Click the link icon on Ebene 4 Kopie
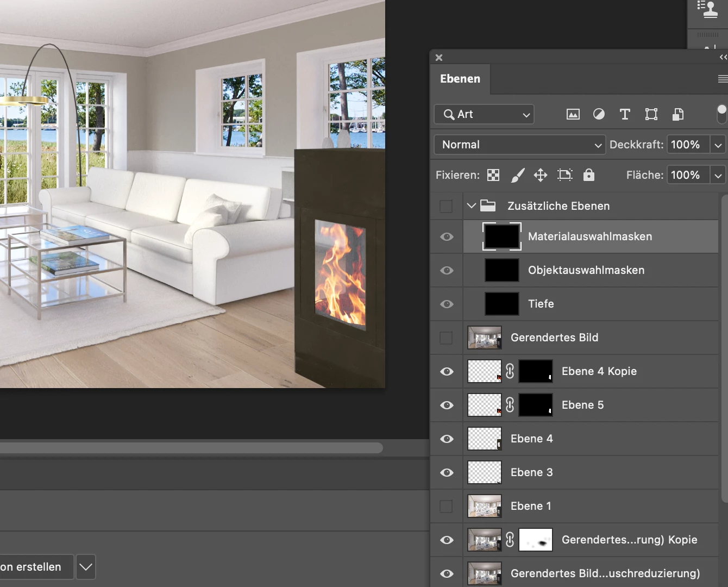This screenshot has width=728, height=587. click(x=510, y=371)
